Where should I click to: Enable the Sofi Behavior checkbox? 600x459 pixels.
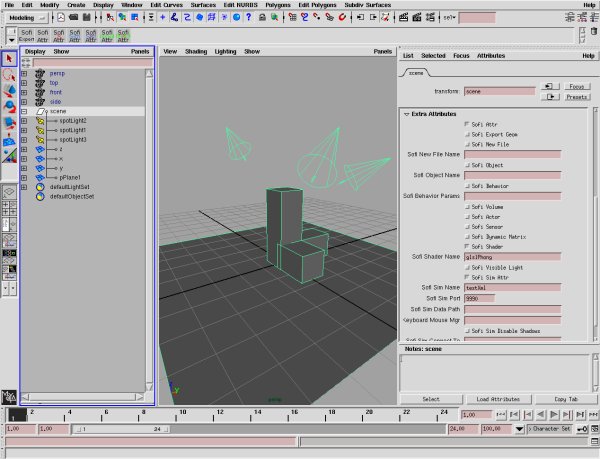(467, 186)
